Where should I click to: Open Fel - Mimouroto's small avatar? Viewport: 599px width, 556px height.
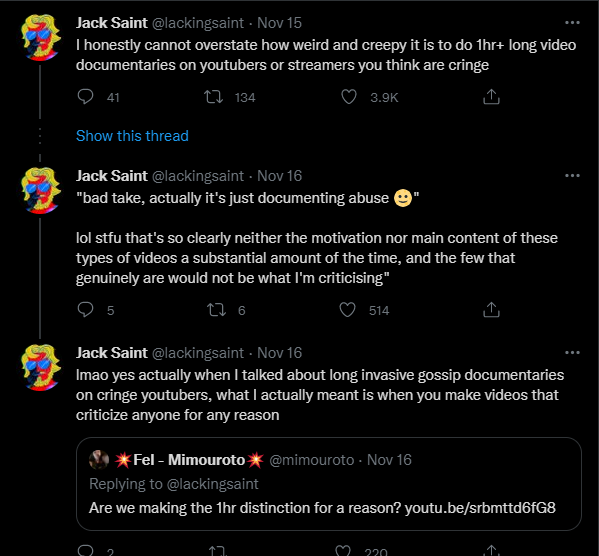tap(99, 459)
